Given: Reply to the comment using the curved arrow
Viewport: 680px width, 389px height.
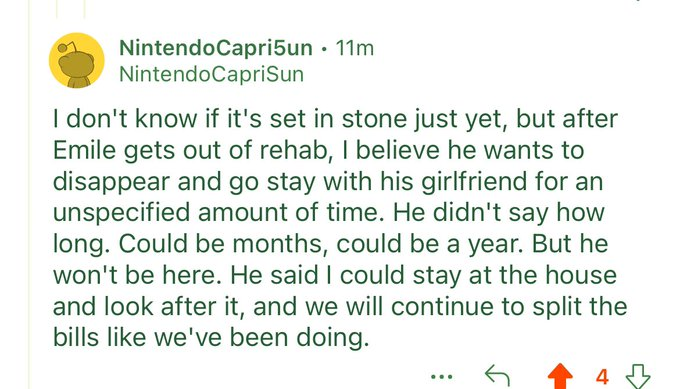Looking at the screenshot, I should 497,376.
